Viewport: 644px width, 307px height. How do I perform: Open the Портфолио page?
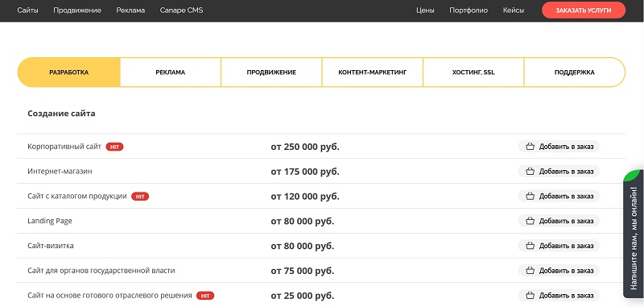[469, 10]
